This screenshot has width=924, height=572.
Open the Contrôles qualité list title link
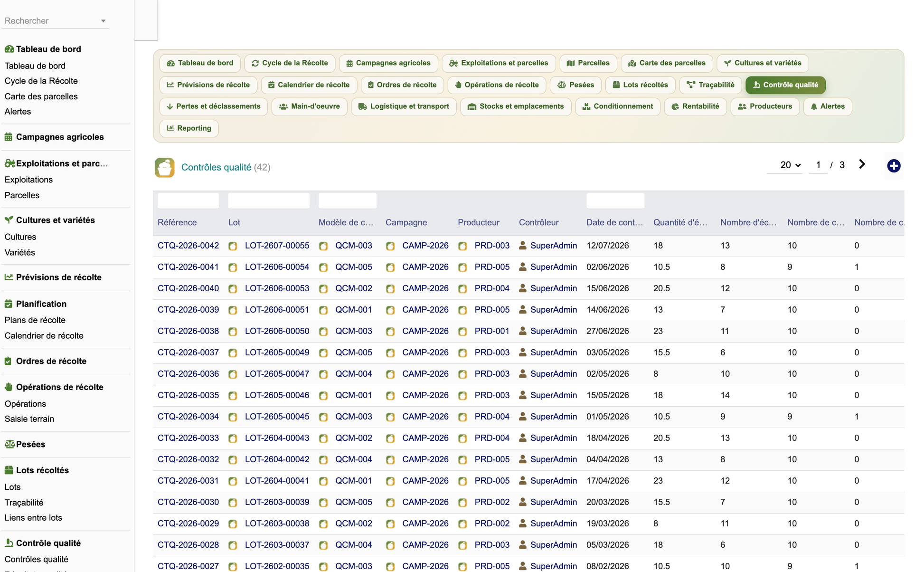[216, 167]
